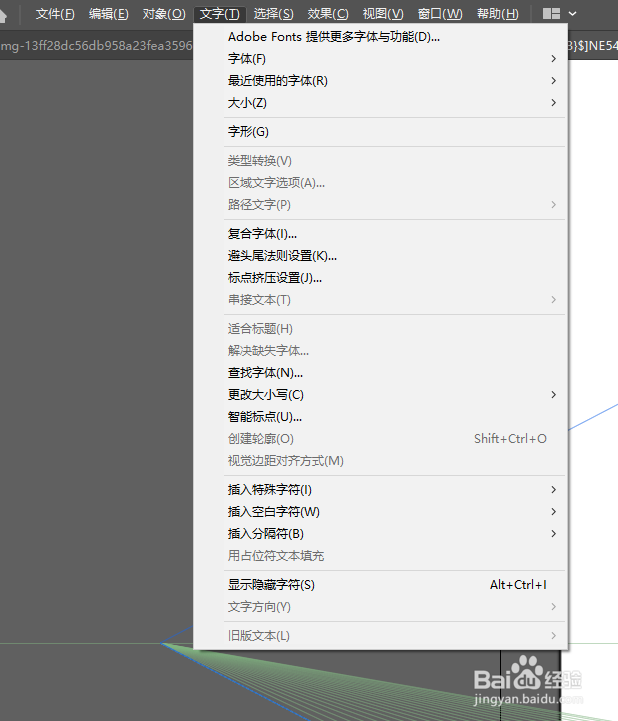Select 区域文字选项(A) entry
This screenshot has height=721, width=618.
(x=381, y=183)
